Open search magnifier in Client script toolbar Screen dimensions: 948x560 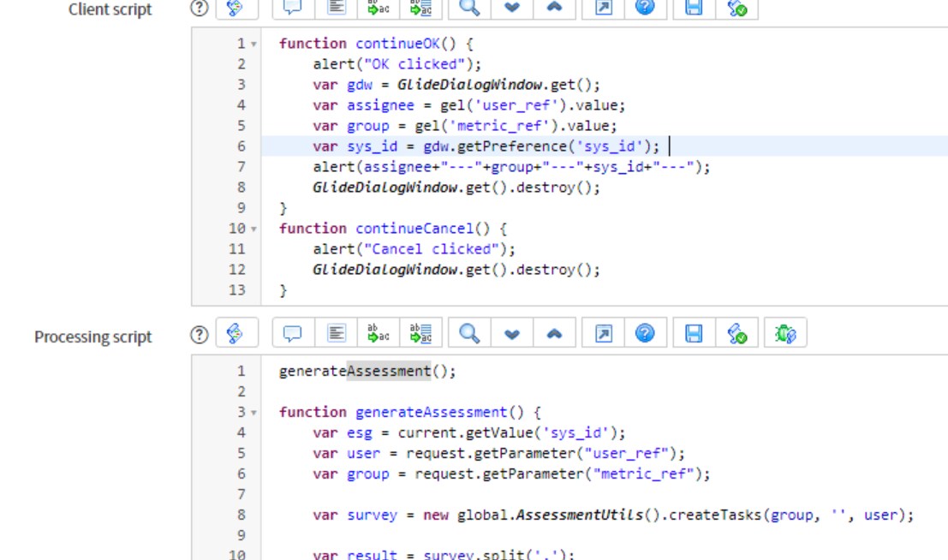coord(469,8)
